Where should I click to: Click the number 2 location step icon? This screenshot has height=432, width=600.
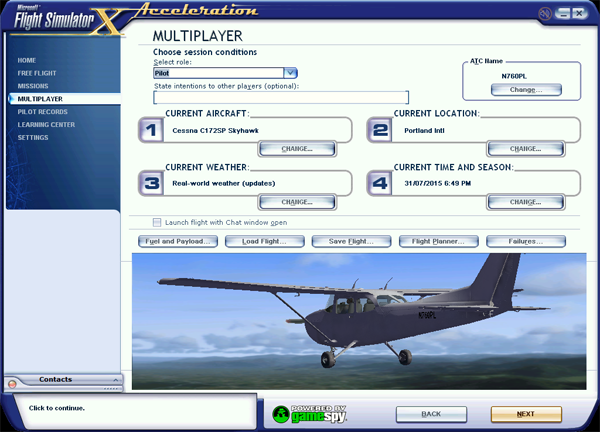point(379,130)
